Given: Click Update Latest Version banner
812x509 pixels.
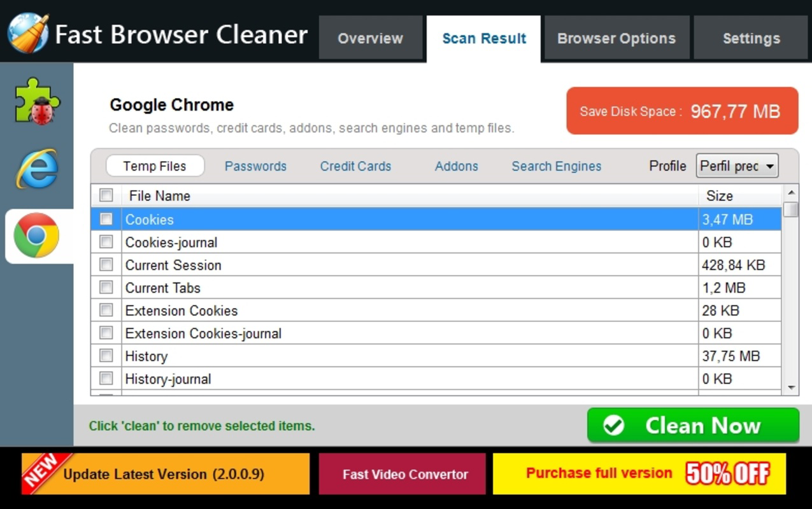Looking at the screenshot, I should [166, 473].
